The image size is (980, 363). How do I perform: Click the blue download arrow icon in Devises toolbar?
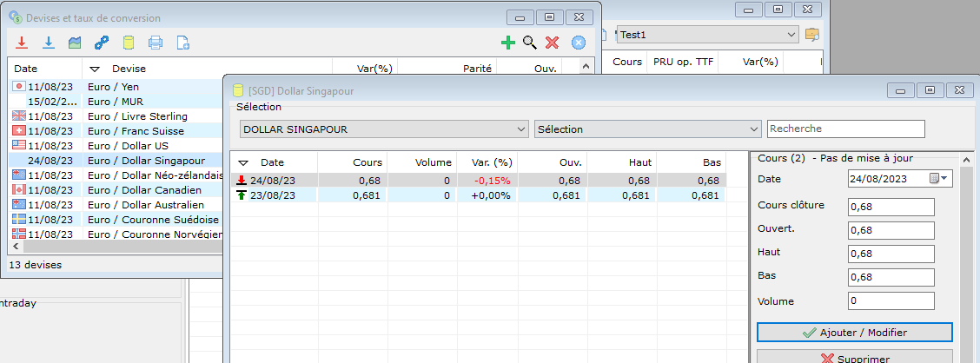point(49,43)
